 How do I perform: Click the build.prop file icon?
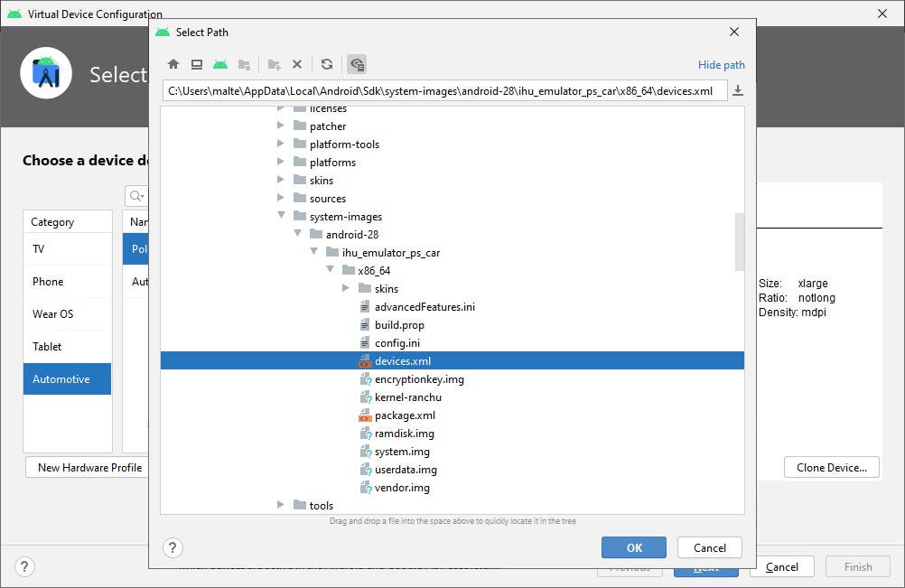point(364,325)
